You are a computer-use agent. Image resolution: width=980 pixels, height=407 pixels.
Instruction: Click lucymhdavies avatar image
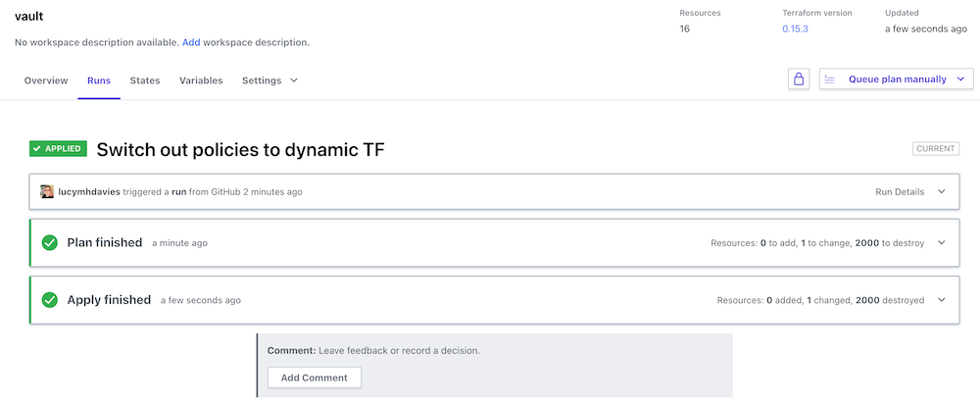(47, 192)
